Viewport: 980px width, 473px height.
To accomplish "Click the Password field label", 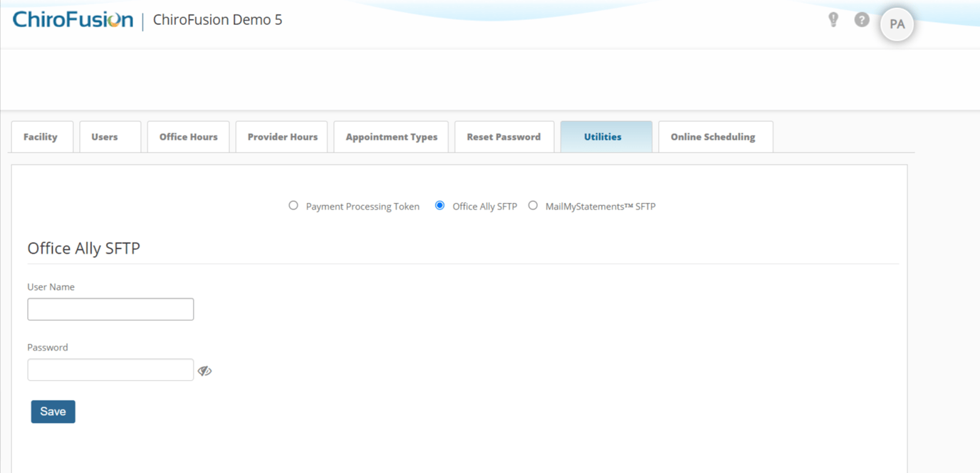I will point(48,348).
